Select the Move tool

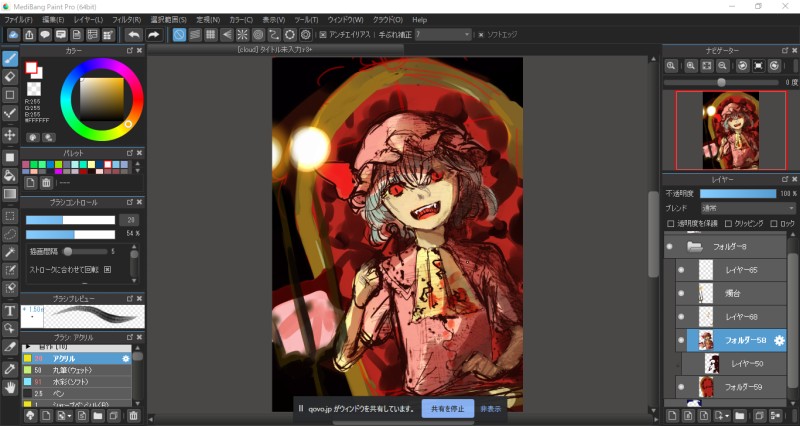[10, 135]
